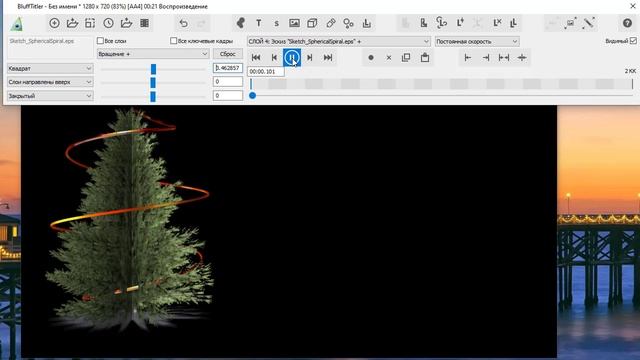Viewport: 640px width, 360px height.
Task: Enable the 'Все слои' checkbox
Action: point(100,41)
